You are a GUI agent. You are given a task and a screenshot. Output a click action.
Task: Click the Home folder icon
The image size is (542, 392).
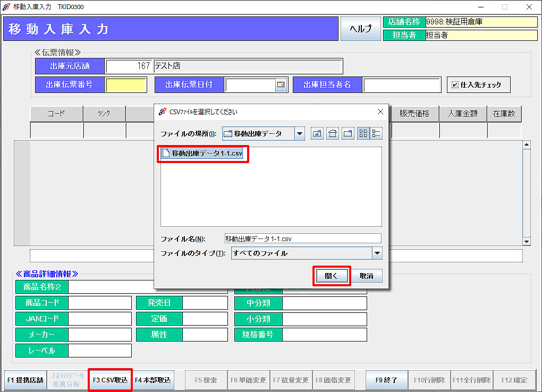[333, 134]
